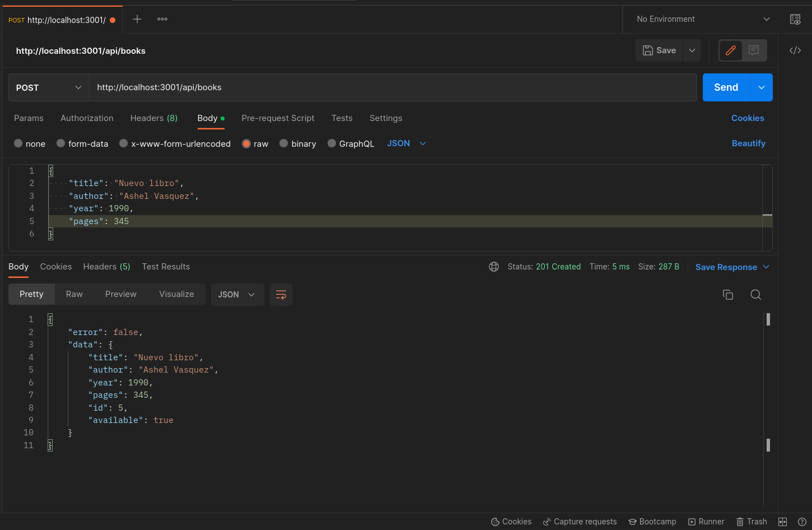Select the GraphQL body type
Screen dimensions: 812x530
coord(332,143)
